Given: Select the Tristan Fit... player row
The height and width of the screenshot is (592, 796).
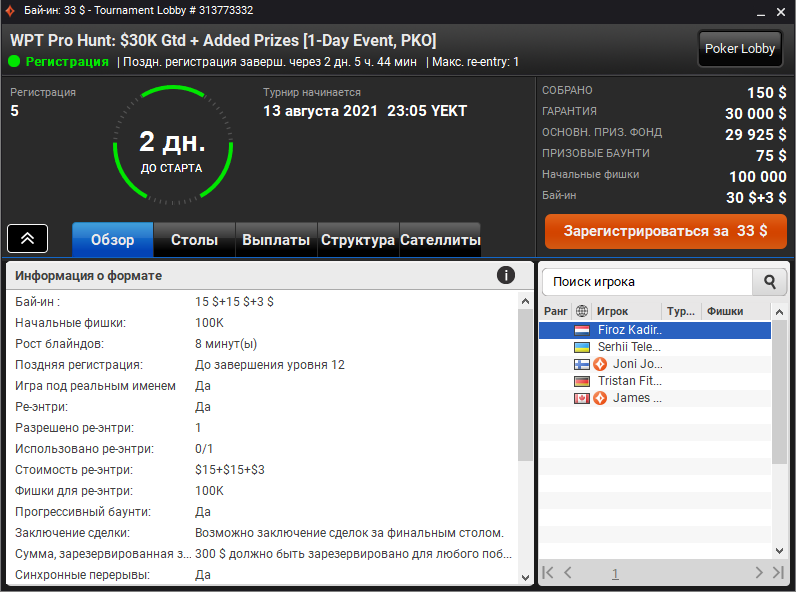Looking at the screenshot, I should click(x=655, y=381).
